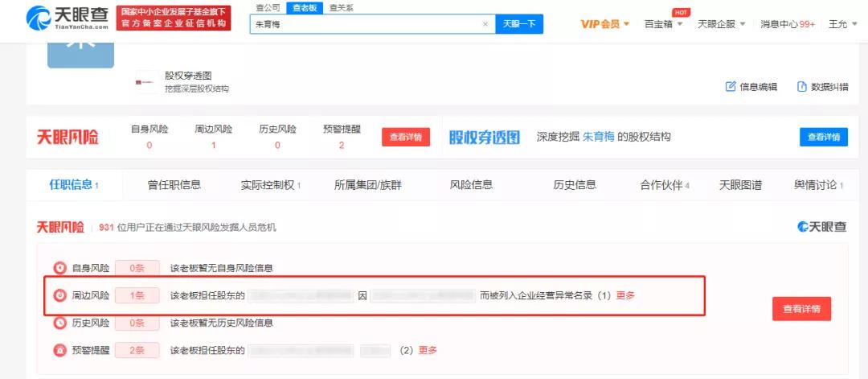Open the 所属集团/族群 tab
This screenshot has height=379, width=868.
point(367,185)
